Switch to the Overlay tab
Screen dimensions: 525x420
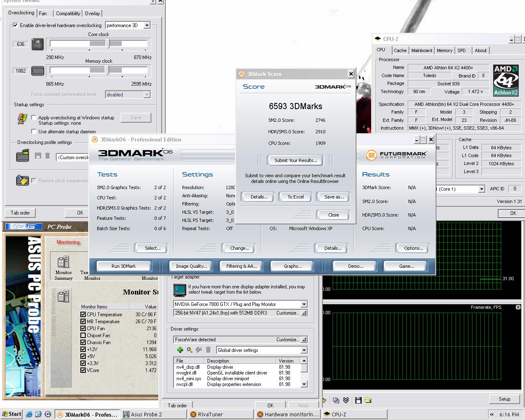(92, 14)
